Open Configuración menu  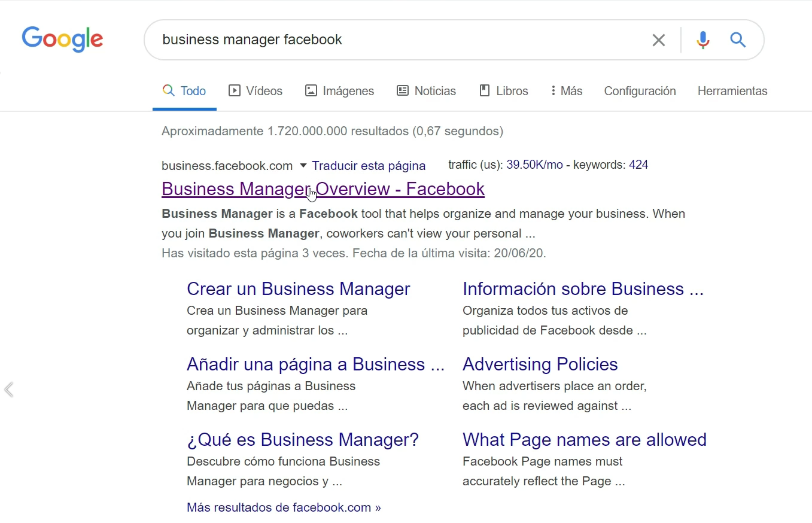640,91
